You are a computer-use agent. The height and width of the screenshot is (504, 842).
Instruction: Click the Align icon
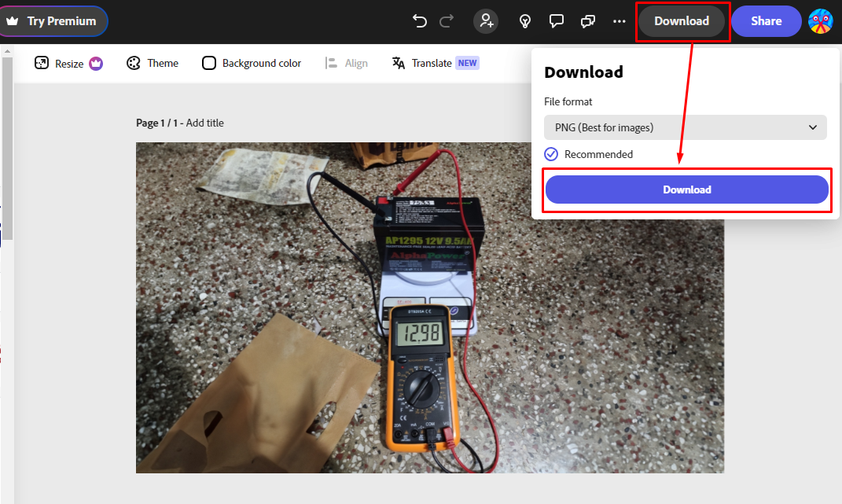331,63
